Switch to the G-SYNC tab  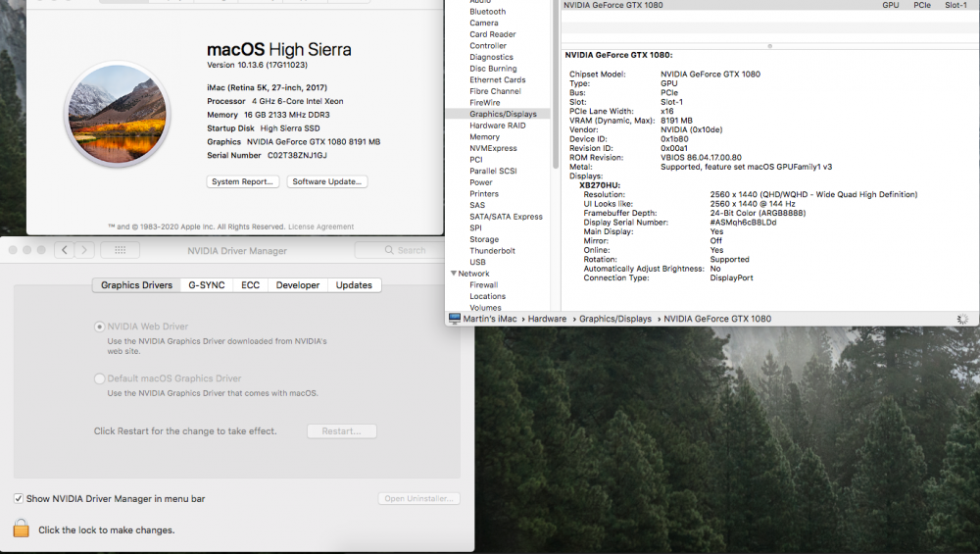click(207, 285)
